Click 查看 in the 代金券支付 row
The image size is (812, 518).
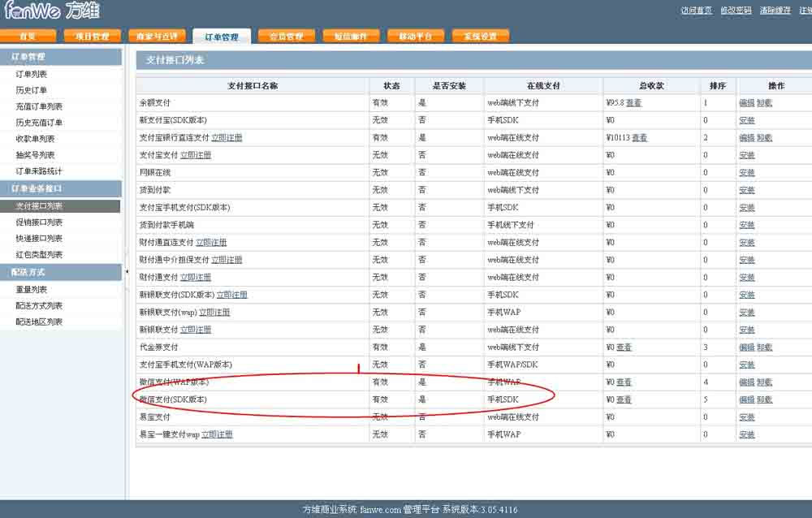[x=624, y=347]
